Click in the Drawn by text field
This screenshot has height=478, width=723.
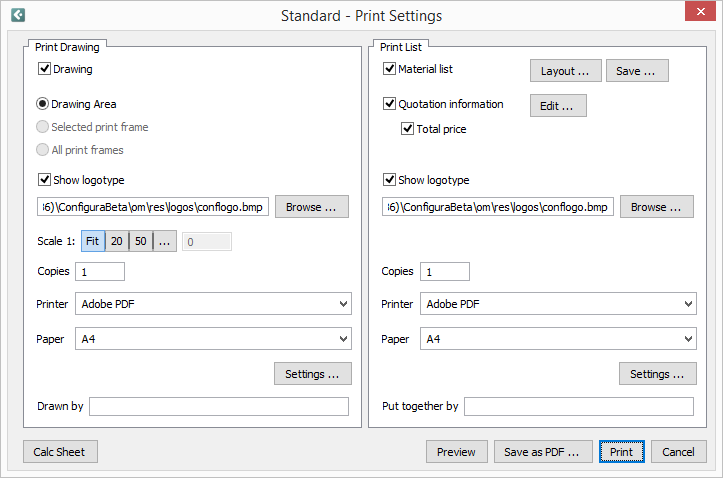218,406
